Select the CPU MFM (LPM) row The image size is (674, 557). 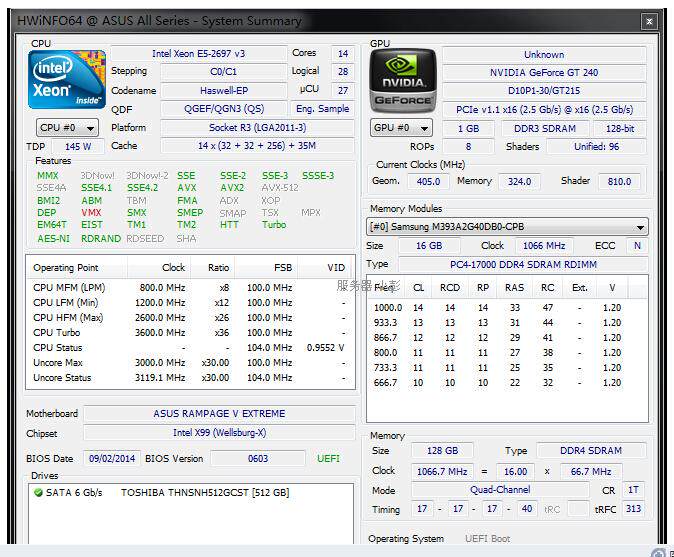[190, 288]
